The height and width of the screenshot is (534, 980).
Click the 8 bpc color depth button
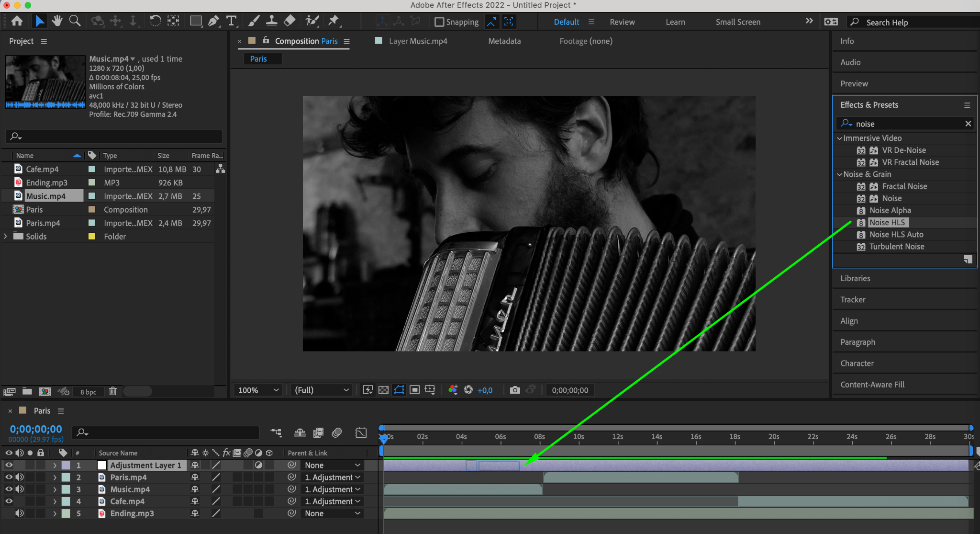click(88, 392)
